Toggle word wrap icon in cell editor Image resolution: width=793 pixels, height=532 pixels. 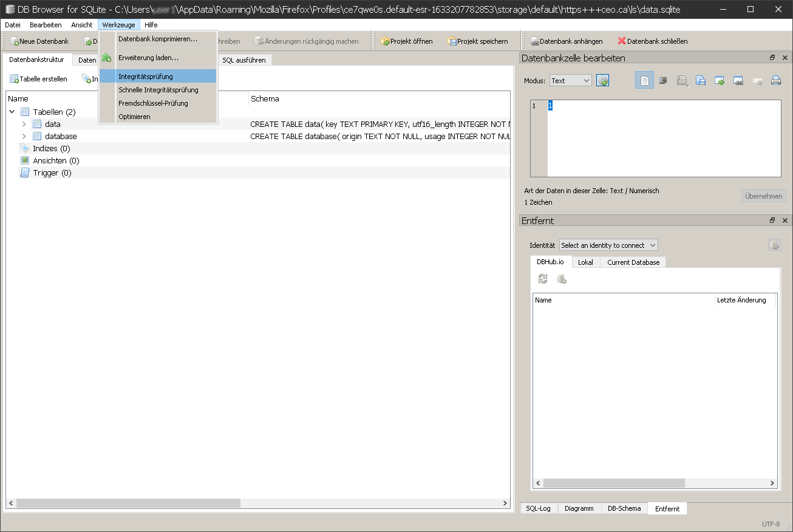click(663, 80)
